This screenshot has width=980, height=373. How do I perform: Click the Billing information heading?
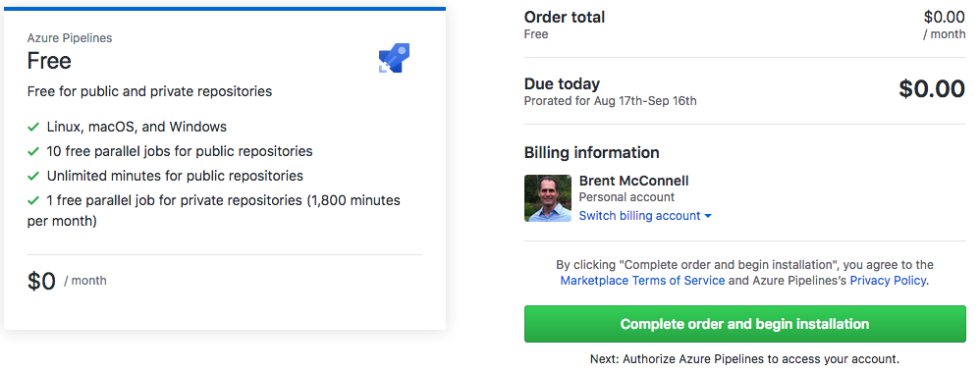pyautogui.click(x=591, y=152)
